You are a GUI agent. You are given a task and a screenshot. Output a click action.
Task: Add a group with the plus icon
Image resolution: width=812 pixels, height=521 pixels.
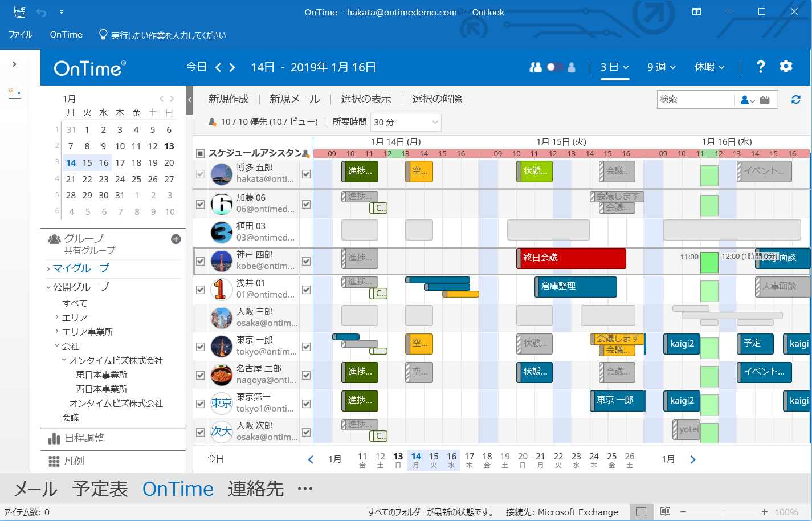[176, 239]
